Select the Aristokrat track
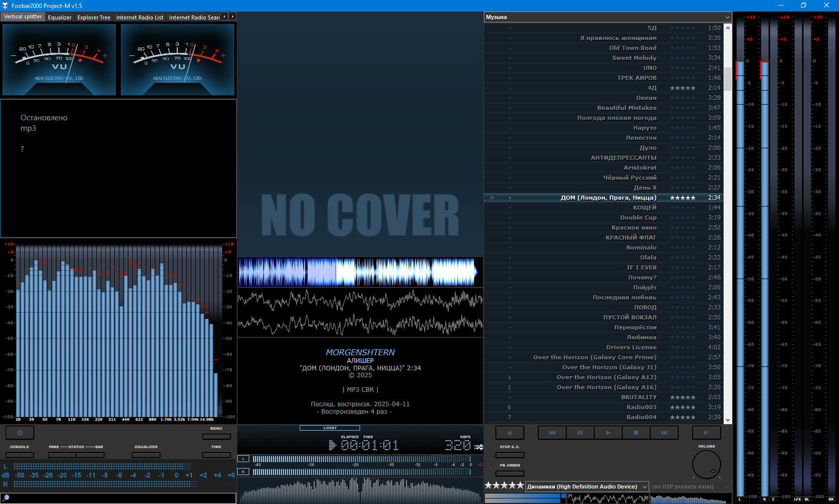Image resolution: width=839 pixels, height=504 pixels. click(x=604, y=168)
